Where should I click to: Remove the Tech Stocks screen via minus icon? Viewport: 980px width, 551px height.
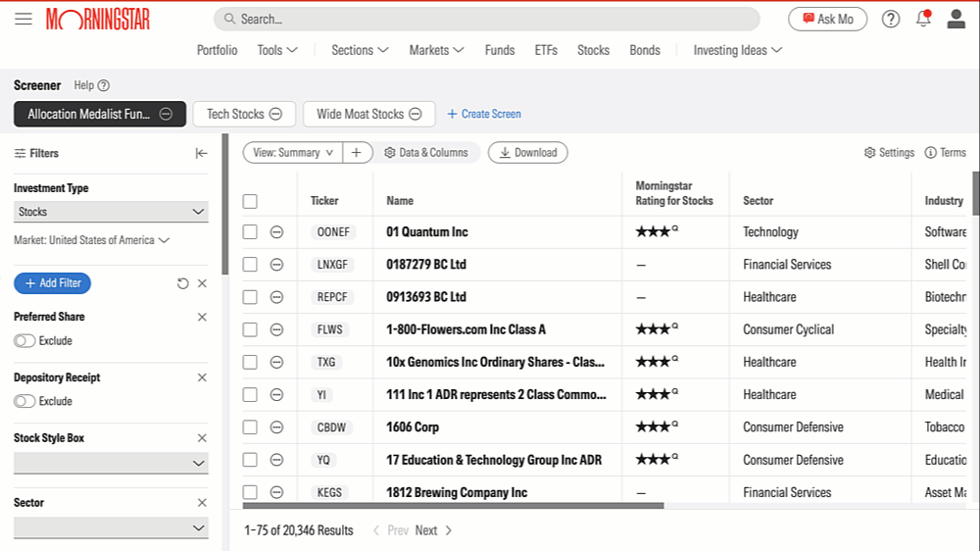click(275, 114)
